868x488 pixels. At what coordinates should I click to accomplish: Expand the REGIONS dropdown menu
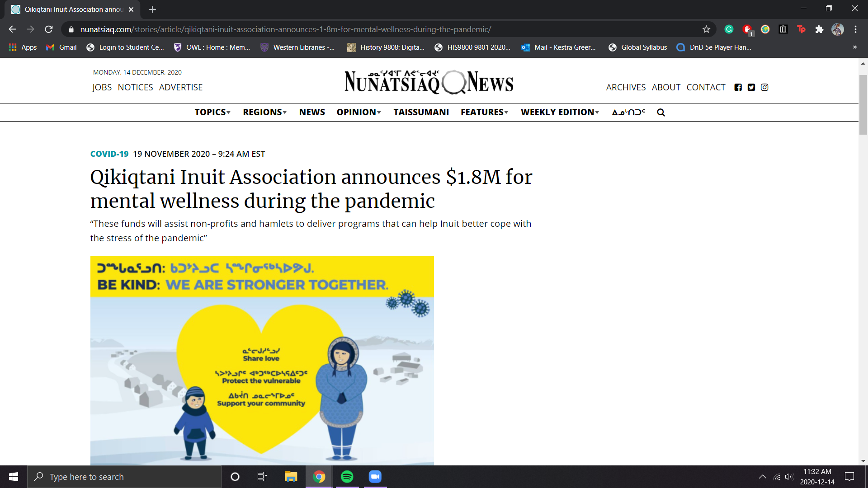(x=264, y=112)
